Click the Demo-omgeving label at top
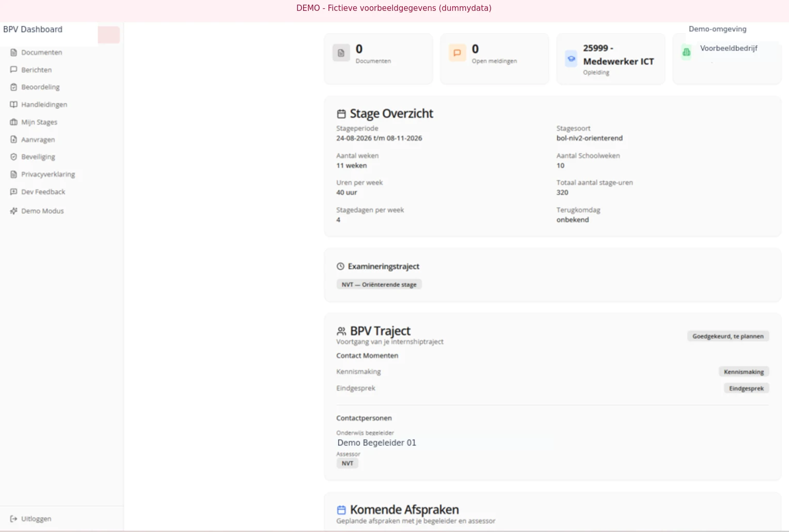Screen dimensions: 789x532 click(717, 29)
